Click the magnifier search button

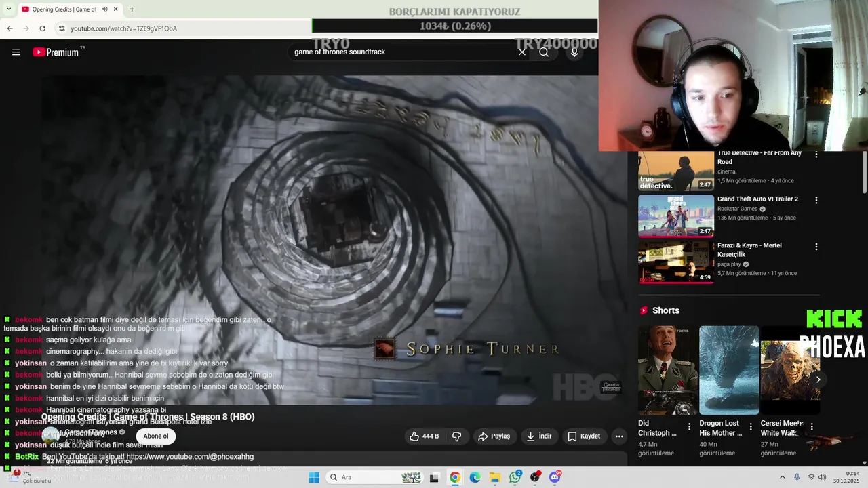(x=544, y=52)
